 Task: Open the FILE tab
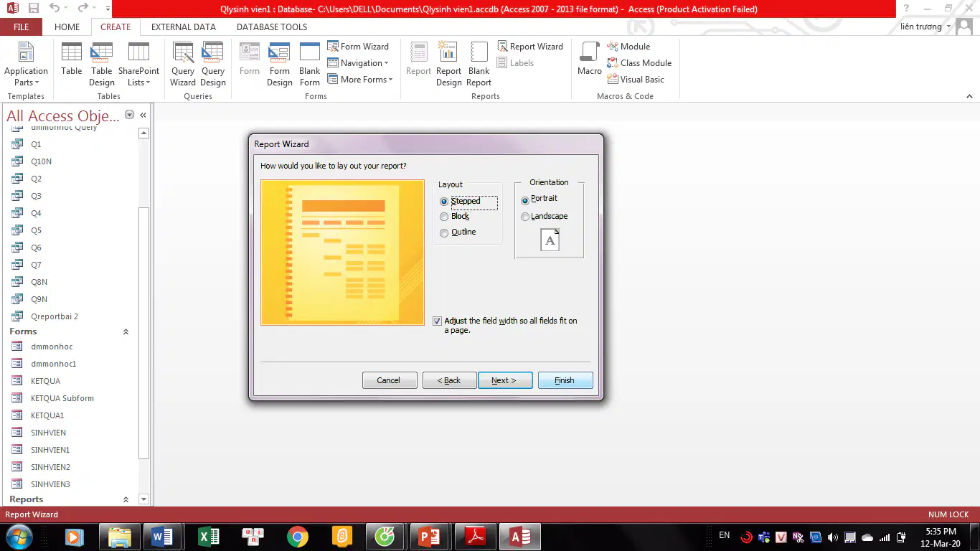(22, 27)
